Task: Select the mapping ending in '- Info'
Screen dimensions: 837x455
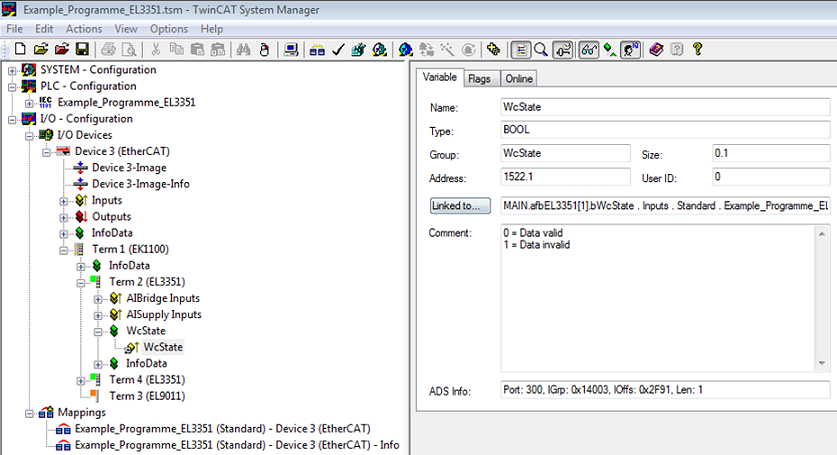Action: (237, 445)
